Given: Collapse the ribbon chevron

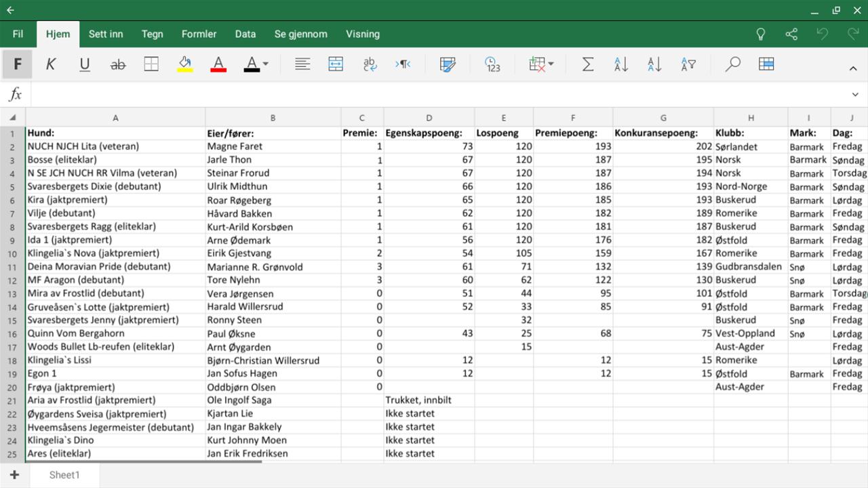Looking at the screenshot, I should 853,68.
